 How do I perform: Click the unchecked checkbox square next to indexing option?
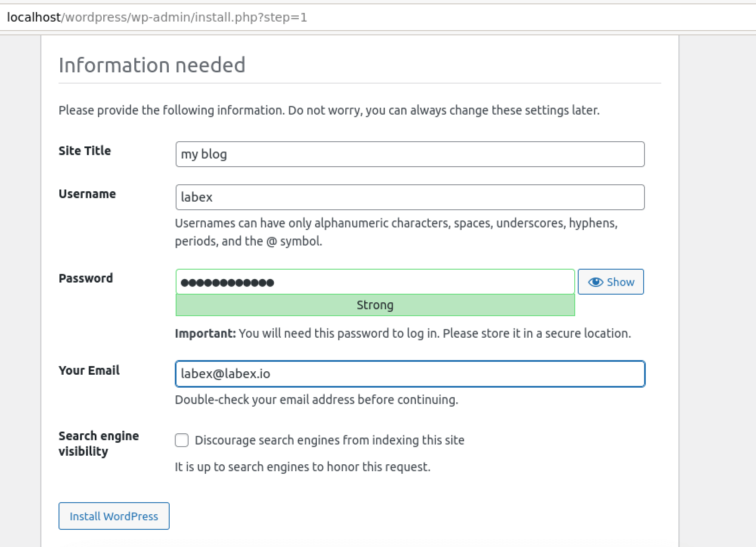pyautogui.click(x=182, y=440)
